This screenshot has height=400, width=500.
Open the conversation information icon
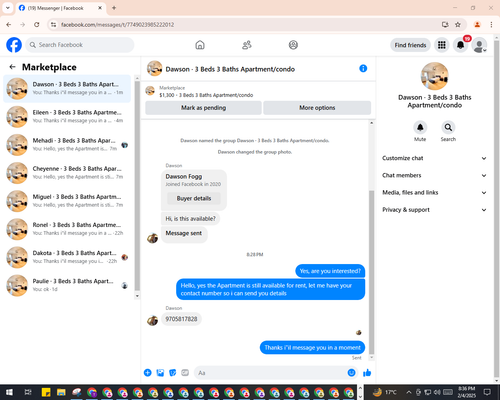[363, 69]
